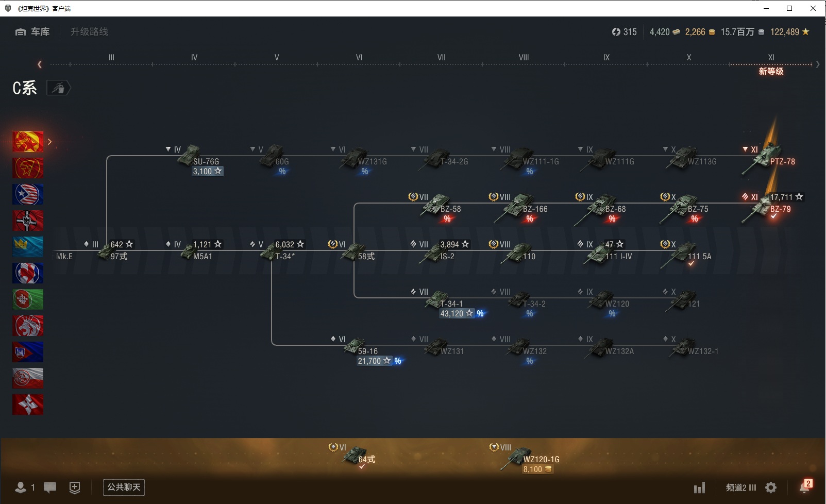Viewport: 826px width, 504px height.
Task: Select the light blue flag with gold crowns
Action: click(28, 247)
